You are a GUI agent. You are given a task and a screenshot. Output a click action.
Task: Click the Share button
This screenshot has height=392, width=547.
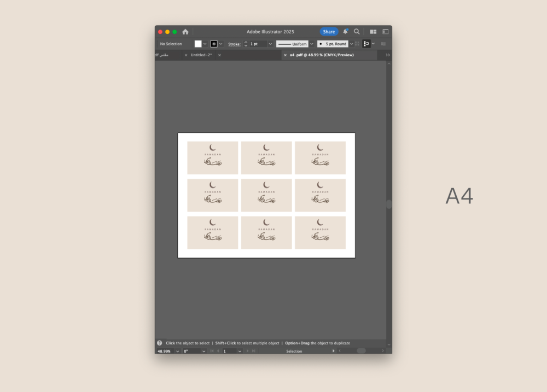[329, 32]
